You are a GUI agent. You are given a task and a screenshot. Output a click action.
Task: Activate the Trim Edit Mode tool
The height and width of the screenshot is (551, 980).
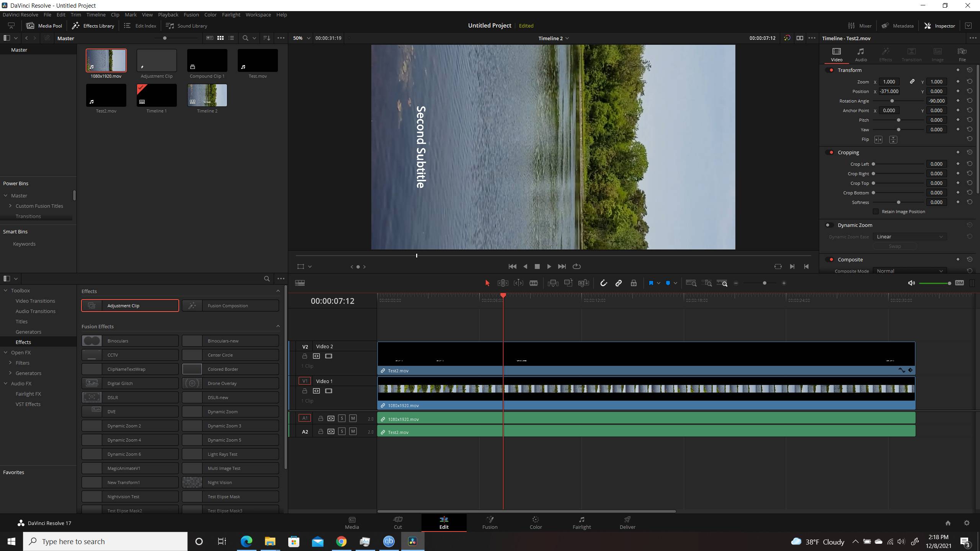503,283
